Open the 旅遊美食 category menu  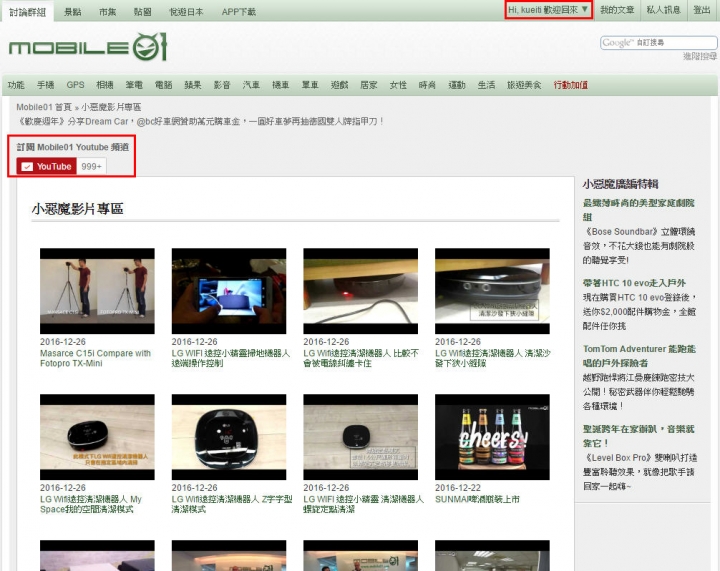(524, 85)
